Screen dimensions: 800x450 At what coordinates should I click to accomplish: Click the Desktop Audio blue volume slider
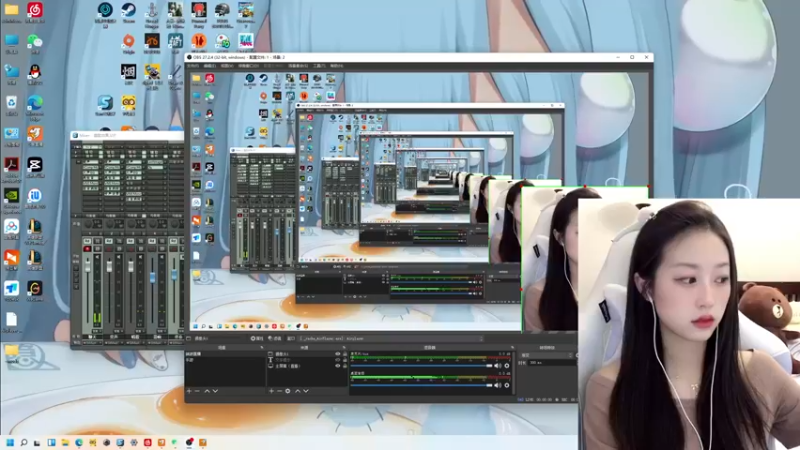coord(421,385)
